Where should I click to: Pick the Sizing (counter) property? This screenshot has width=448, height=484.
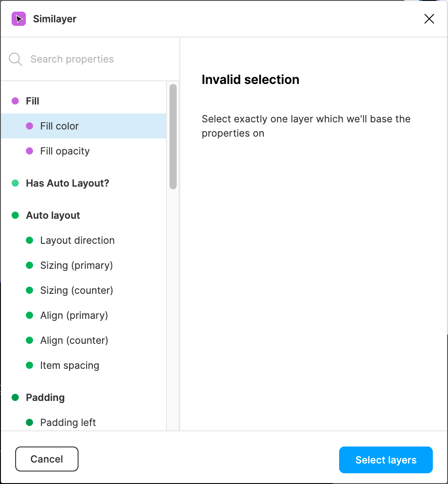tap(76, 290)
